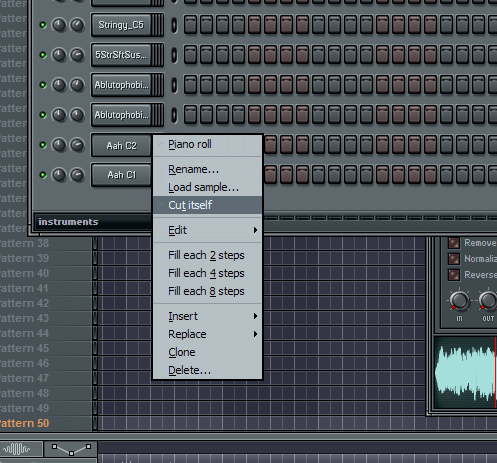Click Aah C2 channel volume knob

(77, 145)
